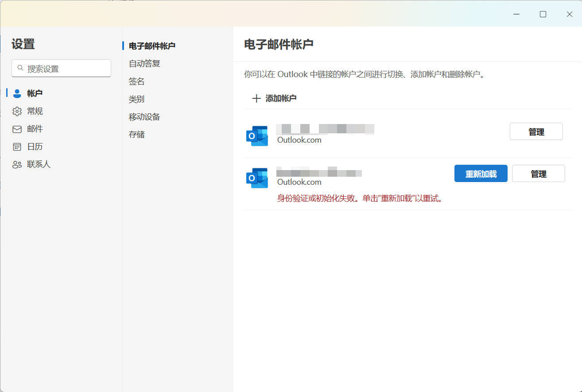Viewport: 582px width, 392px height.
Task: Click 添加帐户 text to add an account
Action: (x=281, y=98)
